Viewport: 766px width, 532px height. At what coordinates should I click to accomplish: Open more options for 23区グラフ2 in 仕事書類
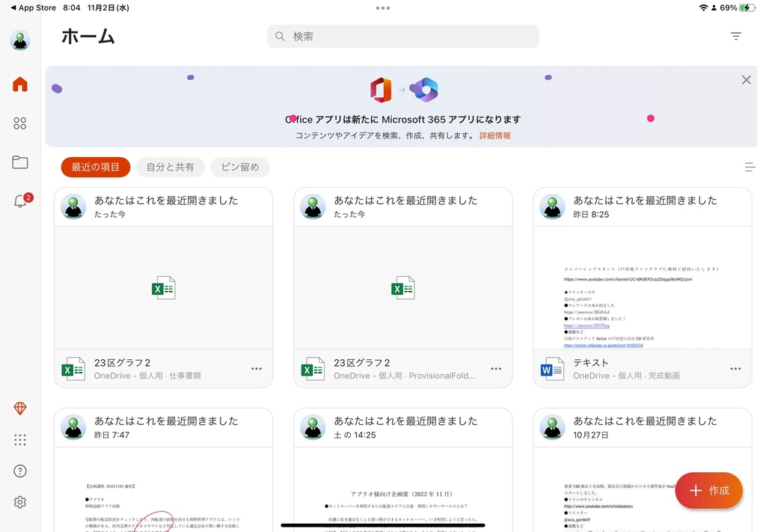tap(257, 369)
